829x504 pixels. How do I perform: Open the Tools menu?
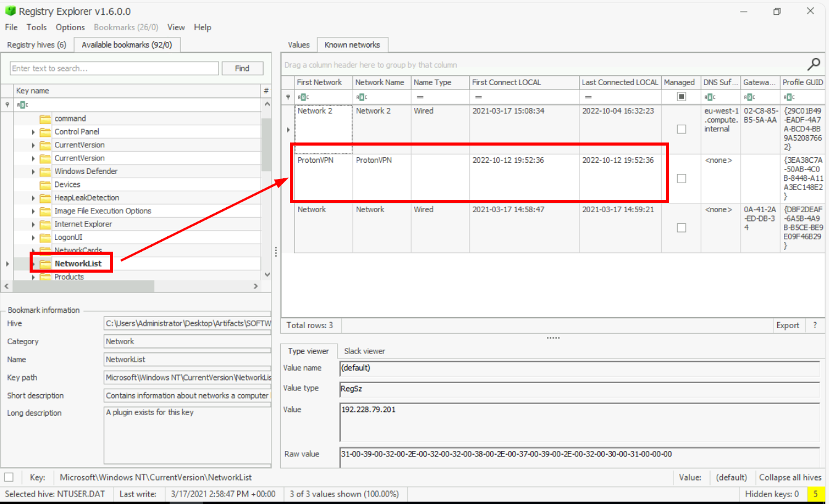pos(36,27)
